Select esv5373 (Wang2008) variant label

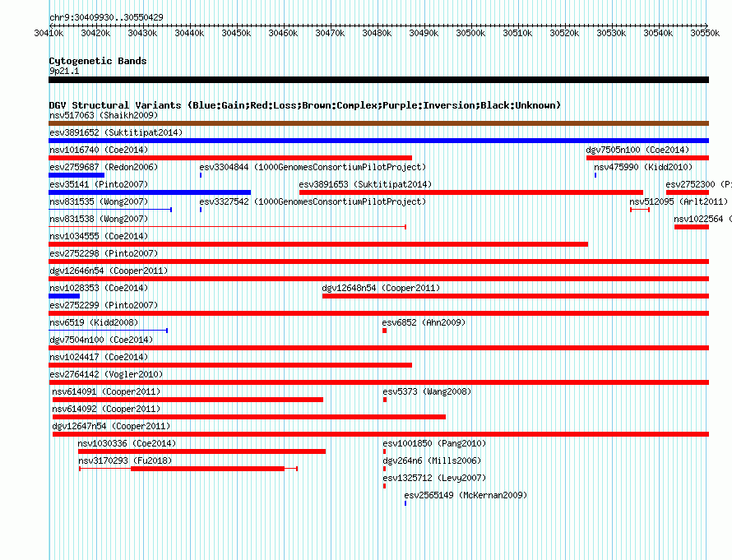click(x=427, y=391)
